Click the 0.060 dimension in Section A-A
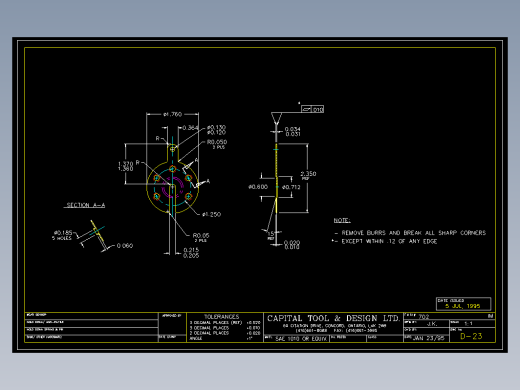 125,246
